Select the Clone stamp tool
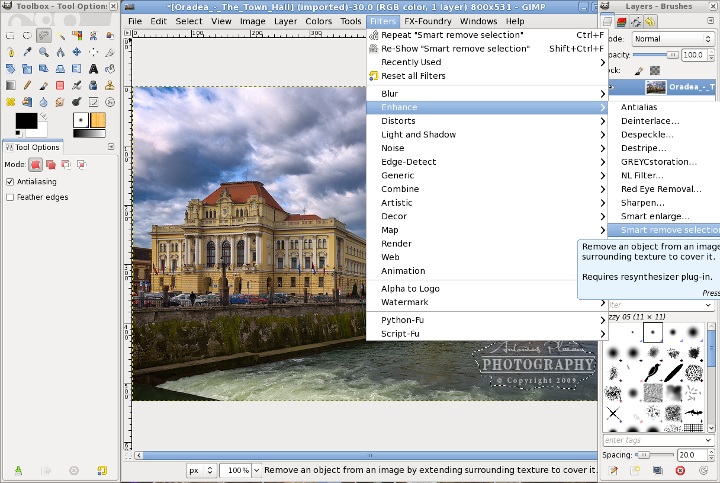 (110, 85)
